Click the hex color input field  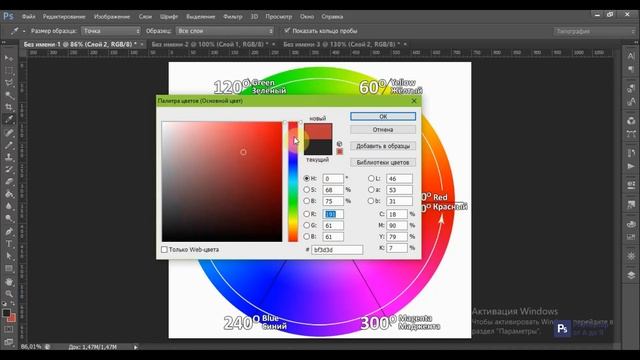click(337, 249)
